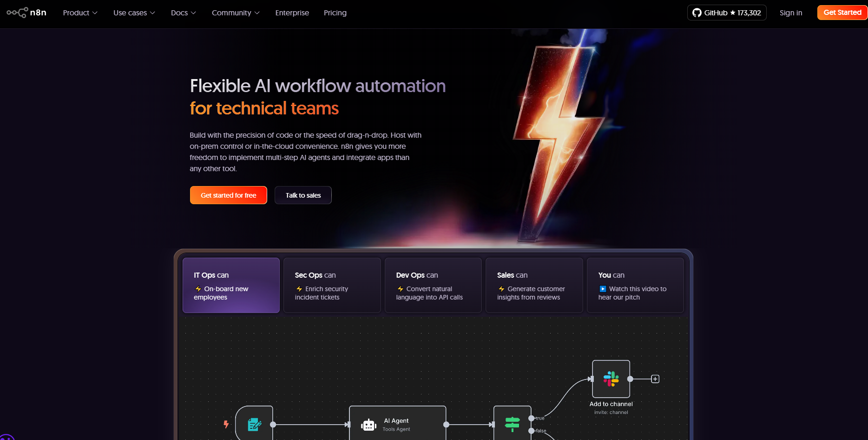
Task: Switch to the 'Sales can' tab
Action: pyautogui.click(x=534, y=285)
